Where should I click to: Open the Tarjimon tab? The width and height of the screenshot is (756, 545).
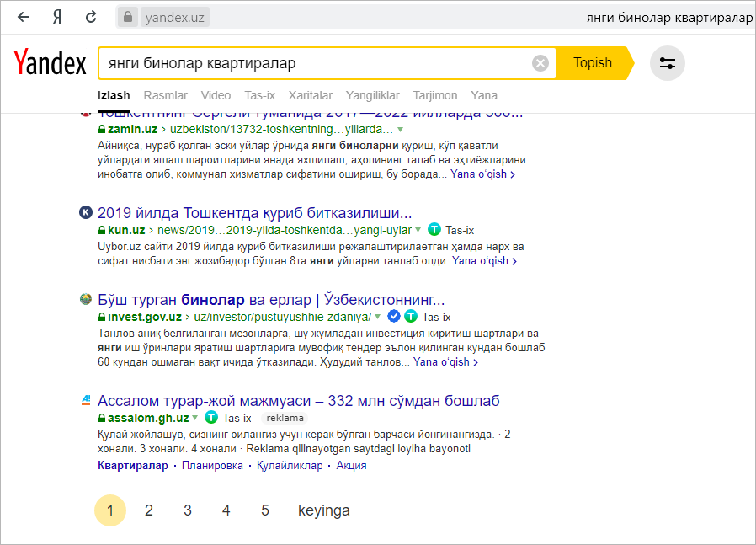click(435, 95)
